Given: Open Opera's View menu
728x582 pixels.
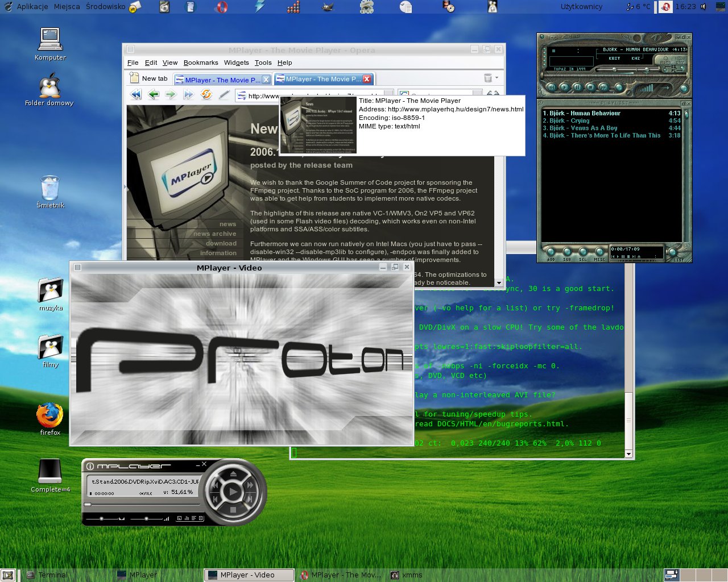Looking at the screenshot, I should (x=170, y=63).
